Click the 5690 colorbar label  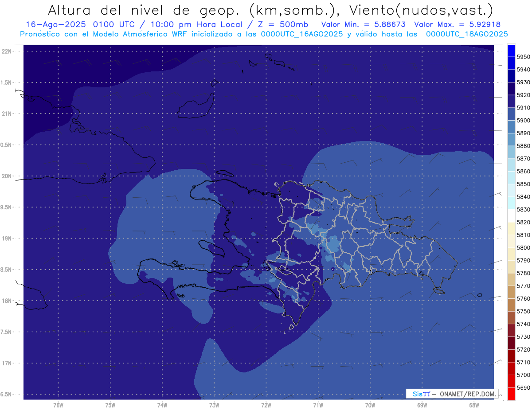pyautogui.click(x=523, y=388)
